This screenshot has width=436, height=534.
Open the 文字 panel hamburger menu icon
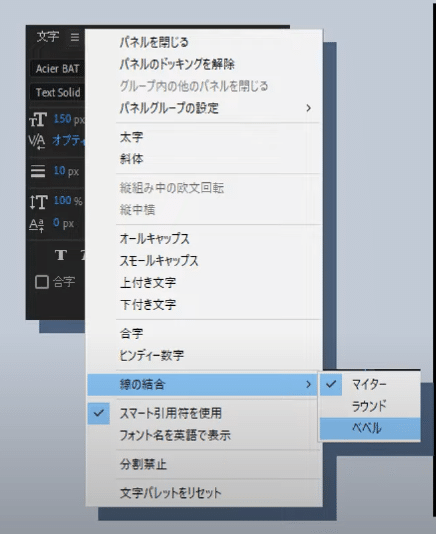click(75, 37)
